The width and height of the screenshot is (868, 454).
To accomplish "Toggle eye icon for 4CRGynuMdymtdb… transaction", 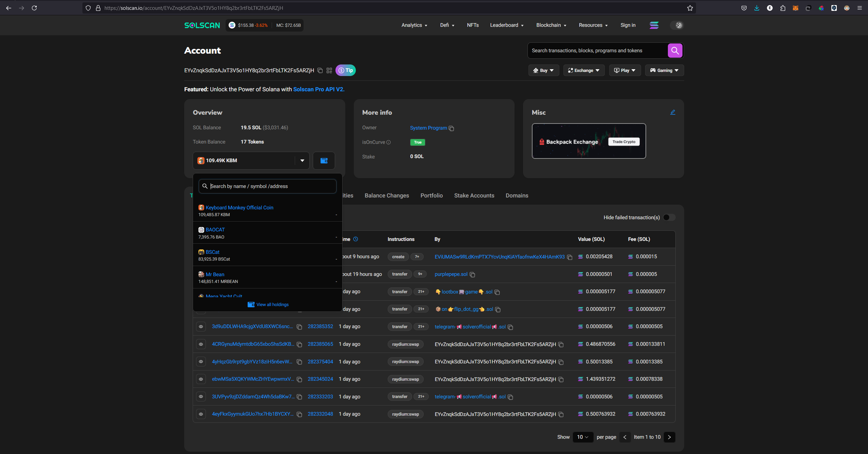I will coord(201,344).
